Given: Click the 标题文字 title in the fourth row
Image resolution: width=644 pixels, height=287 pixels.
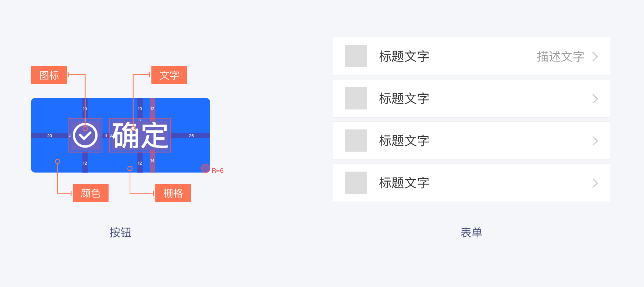Looking at the screenshot, I should pyautogui.click(x=404, y=183).
